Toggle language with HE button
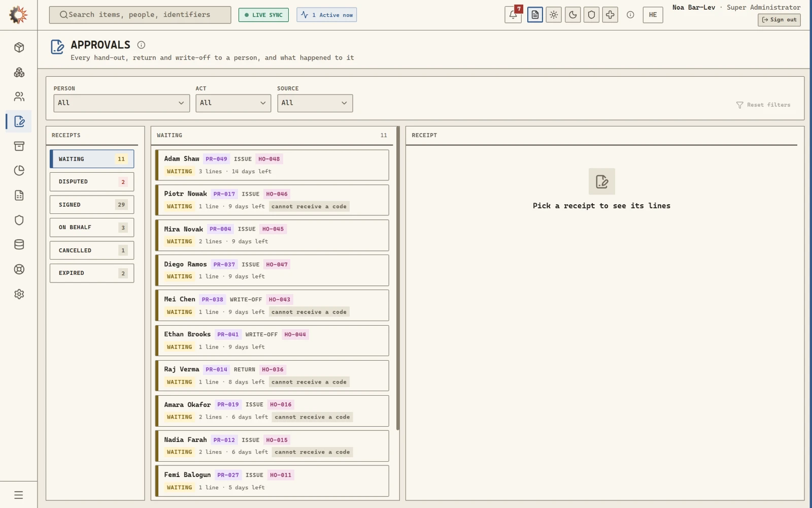This screenshot has width=812, height=508. coord(653,15)
